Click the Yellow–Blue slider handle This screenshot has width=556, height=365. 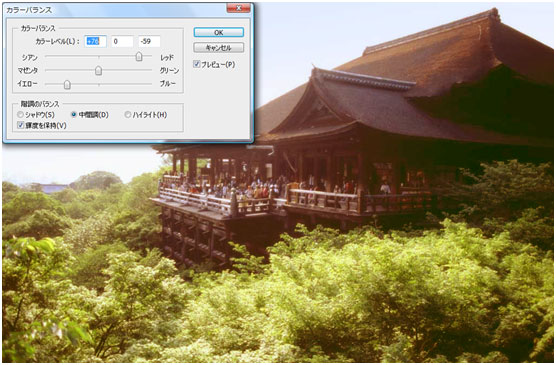click(x=67, y=84)
